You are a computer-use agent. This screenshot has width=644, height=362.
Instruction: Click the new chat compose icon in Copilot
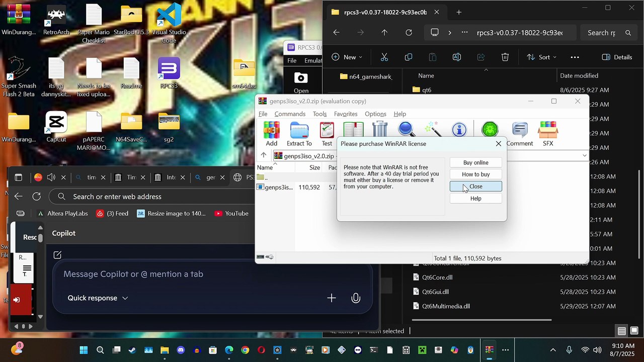57,255
